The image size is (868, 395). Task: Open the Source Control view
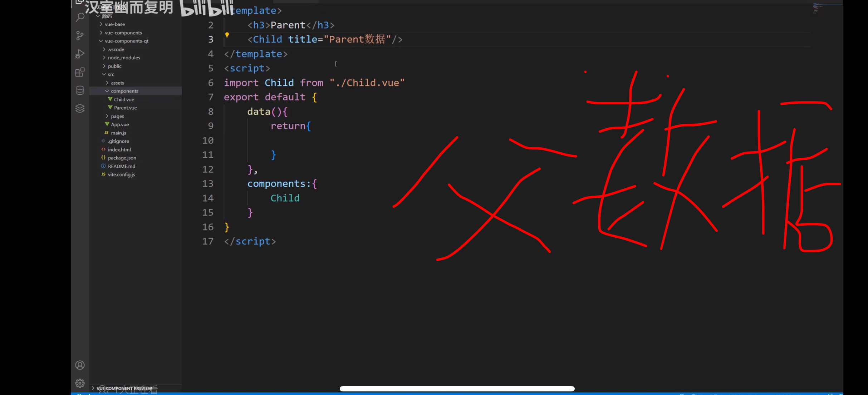80,35
